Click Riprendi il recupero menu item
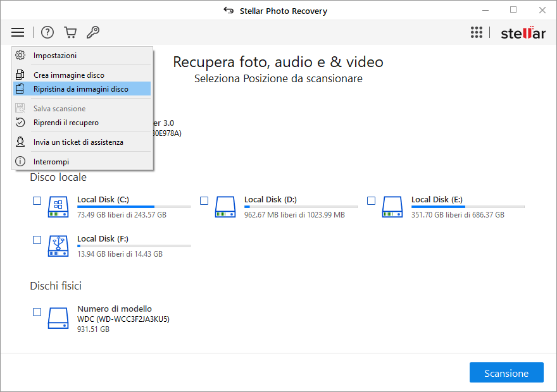 click(x=66, y=123)
